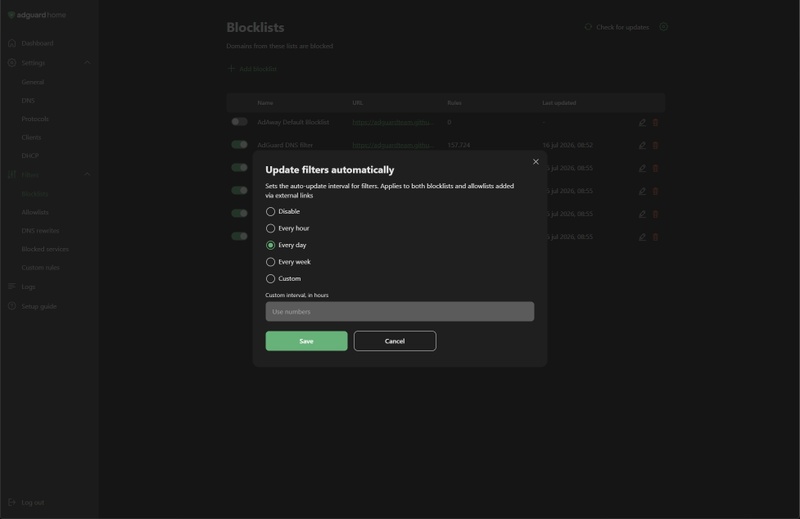The height and width of the screenshot is (519, 800).
Task: Open Blocklists in the sidebar
Action: [x=35, y=194]
